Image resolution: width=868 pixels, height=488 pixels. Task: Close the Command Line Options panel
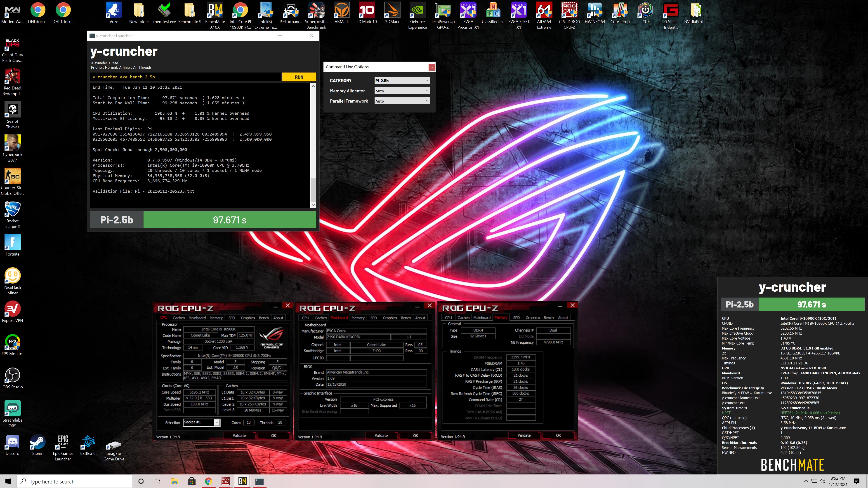pos(432,67)
